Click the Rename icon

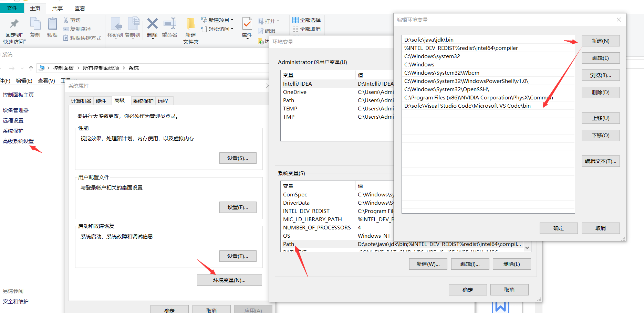click(x=170, y=23)
